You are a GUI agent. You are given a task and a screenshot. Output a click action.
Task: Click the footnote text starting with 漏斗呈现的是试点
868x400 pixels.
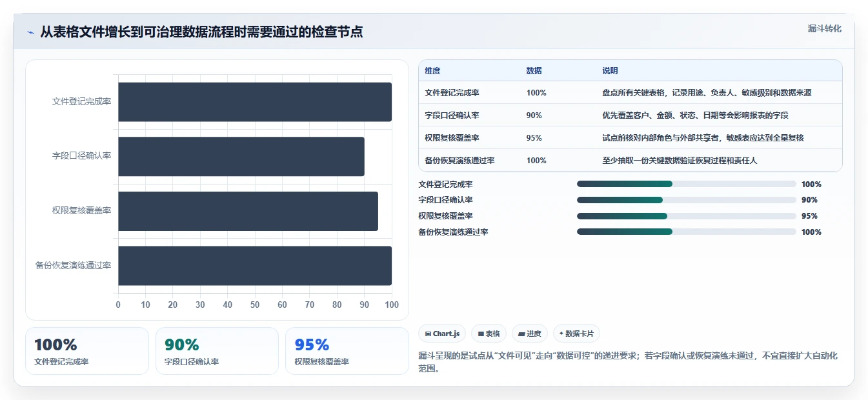click(x=628, y=363)
